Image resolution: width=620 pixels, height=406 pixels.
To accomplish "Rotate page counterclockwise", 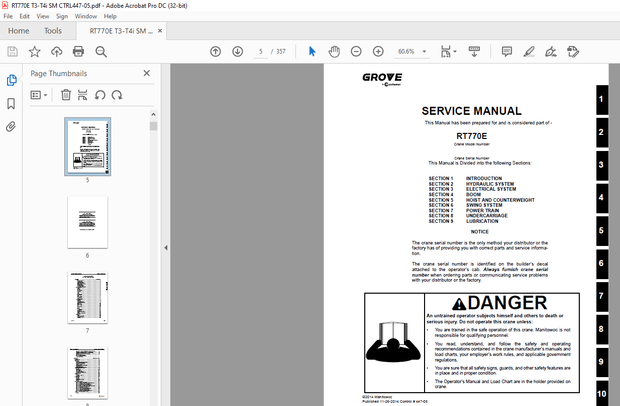I will [x=100, y=95].
